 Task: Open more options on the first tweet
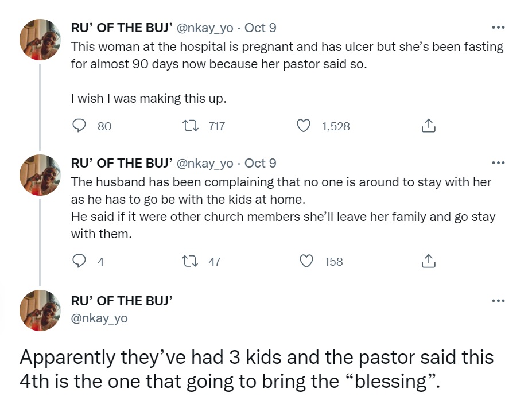tap(498, 28)
